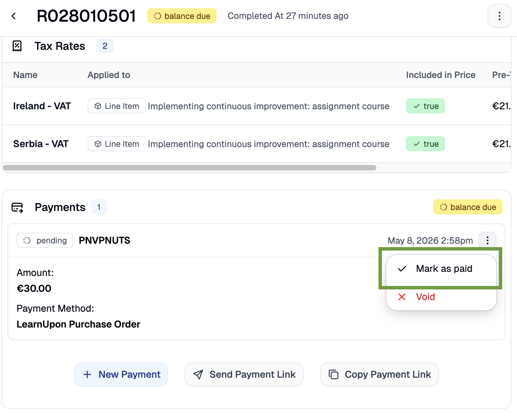The height and width of the screenshot is (420, 517).
Task: Choose Void from the payment menu
Action: (x=441, y=297)
